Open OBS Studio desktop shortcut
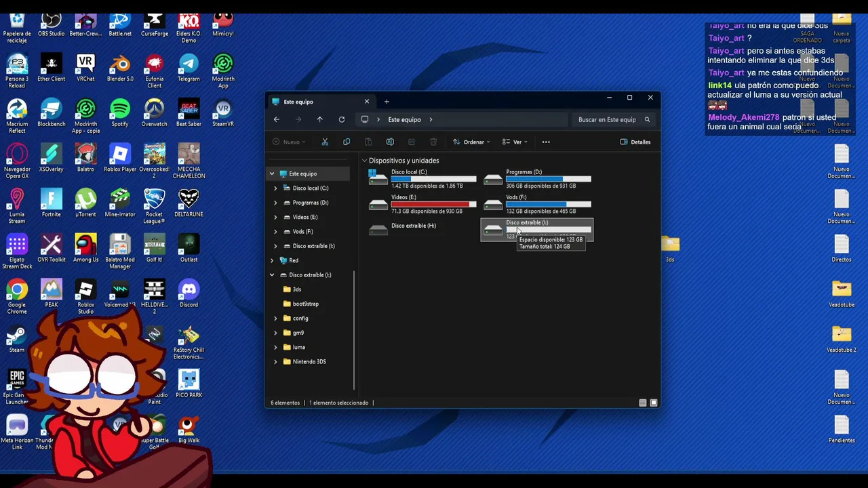The image size is (868, 488). (x=52, y=24)
